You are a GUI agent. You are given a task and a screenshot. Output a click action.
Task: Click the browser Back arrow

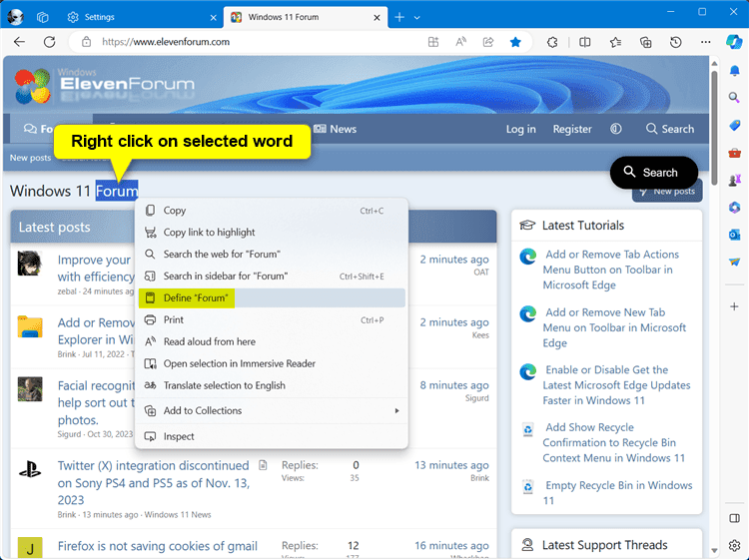(x=20, y=42)
